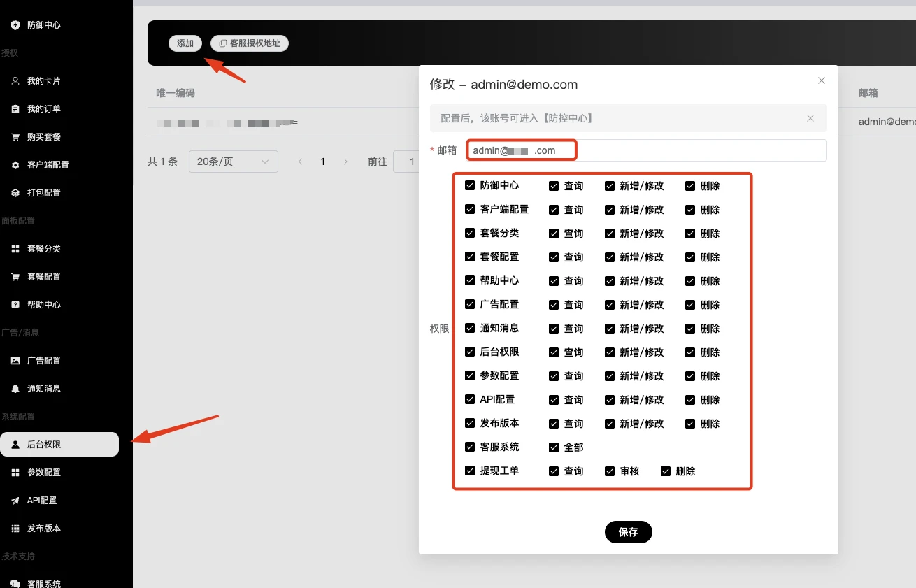Dismiss the 配置后 info alert banner
The image size is (916, 588).
point(810,118)
